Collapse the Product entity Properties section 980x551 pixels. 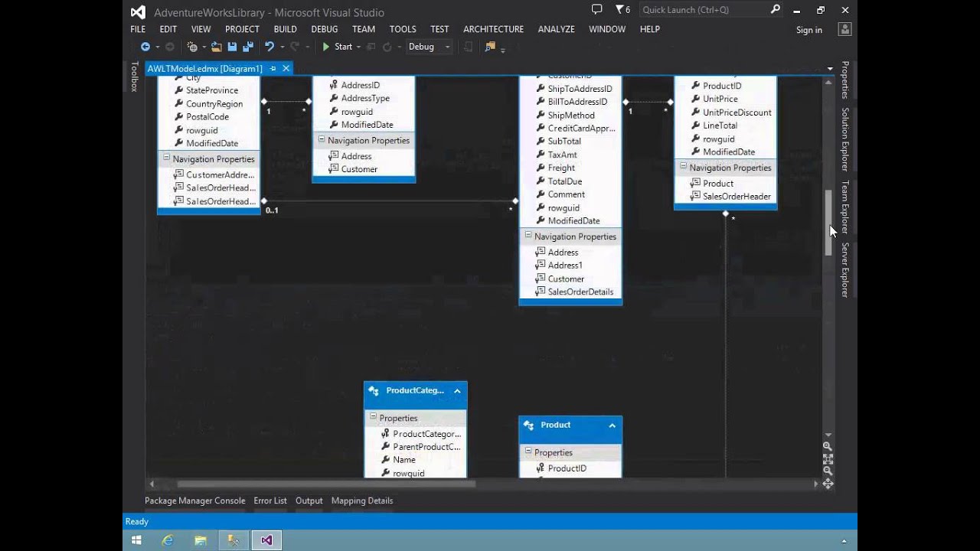click(x=528, y=452)
